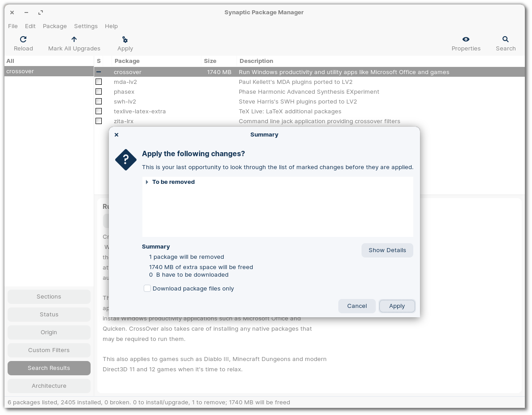Click the Reload toolbar icon

point(23,39)
